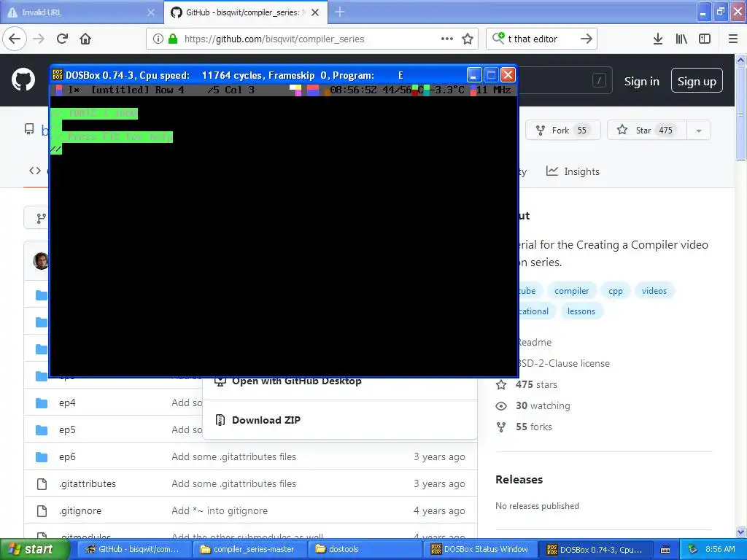Go back with browser back arrow
This screenshot has height=560, width=747.
(x=15, y=39)
